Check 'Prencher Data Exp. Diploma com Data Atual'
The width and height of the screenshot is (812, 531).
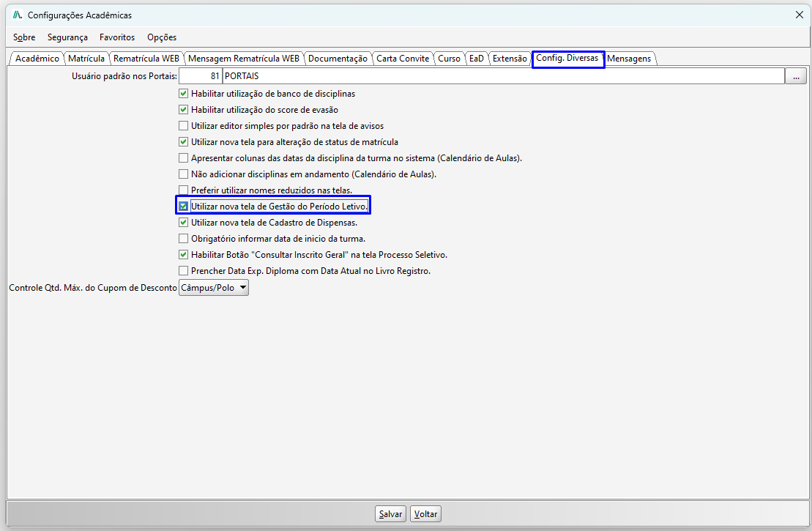(x=183, y=270)
